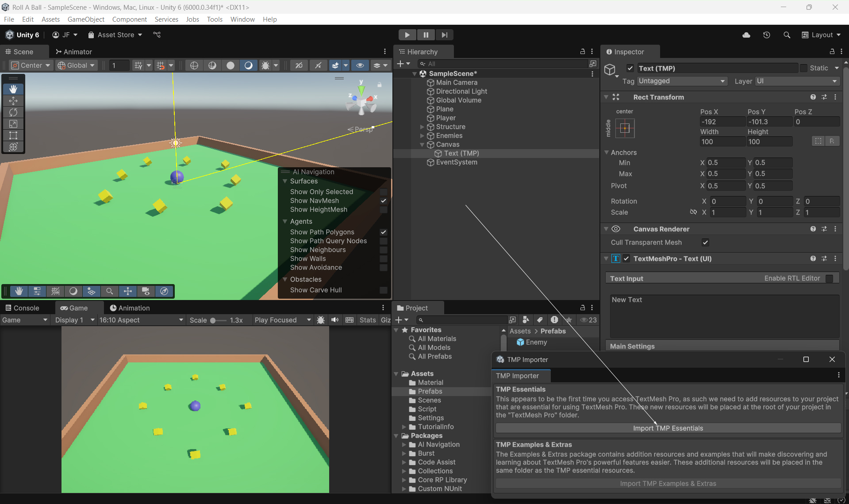Switch to the Console tab
The image size is (849, 504).
pos(23,308)
